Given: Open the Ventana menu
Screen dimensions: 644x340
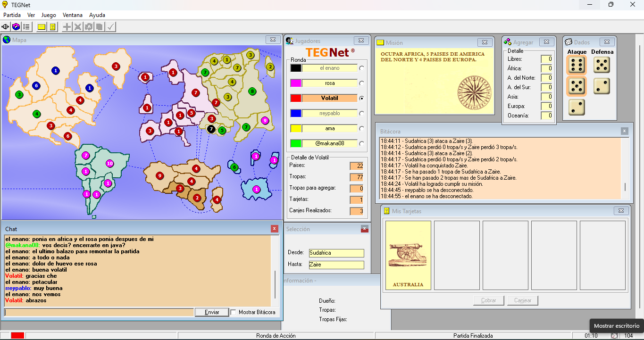Looking at the screenshot, I should 72,15.
